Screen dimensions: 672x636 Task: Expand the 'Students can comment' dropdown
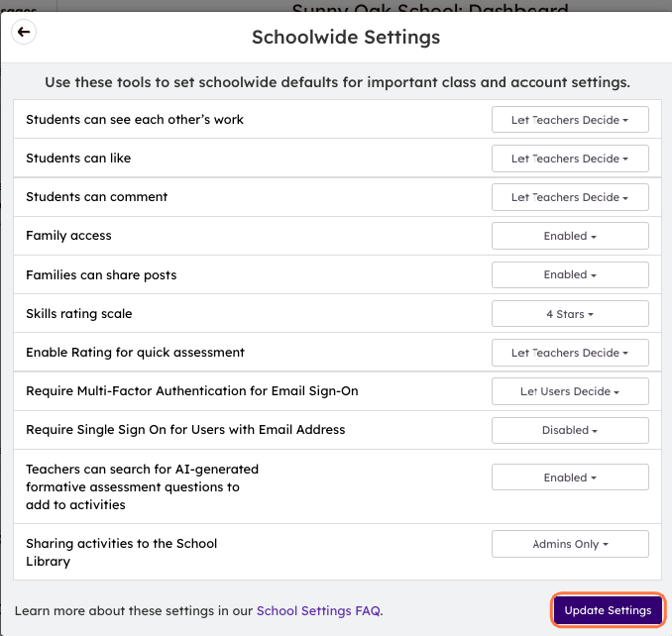570,197
